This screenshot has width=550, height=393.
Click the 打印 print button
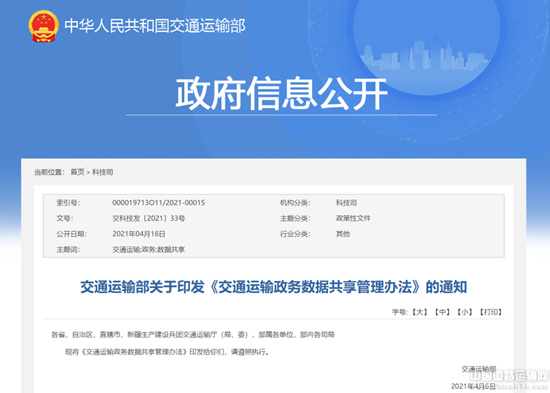491,312
